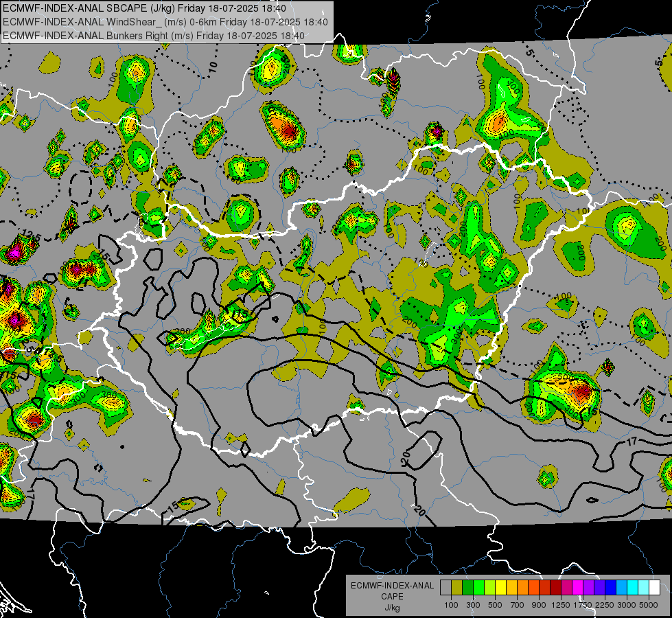Click the 3000 tick label under the colorbar
Screen dimensions: 672x618
pyautogui.click(x=627, y=605)
